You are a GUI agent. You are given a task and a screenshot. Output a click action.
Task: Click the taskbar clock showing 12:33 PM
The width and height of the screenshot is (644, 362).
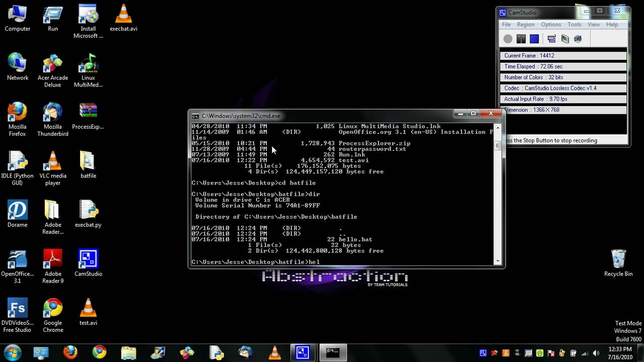pos(620,353)
